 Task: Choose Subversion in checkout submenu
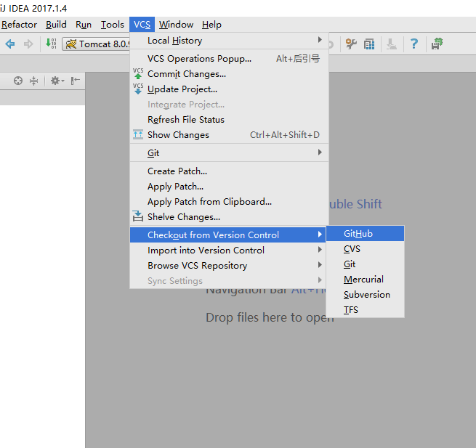point(366,295)
